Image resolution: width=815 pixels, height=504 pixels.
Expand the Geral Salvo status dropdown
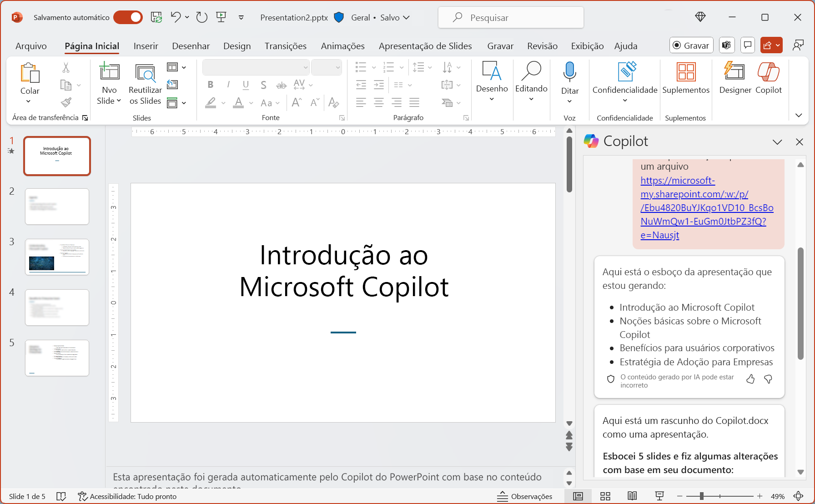[406, 18]
